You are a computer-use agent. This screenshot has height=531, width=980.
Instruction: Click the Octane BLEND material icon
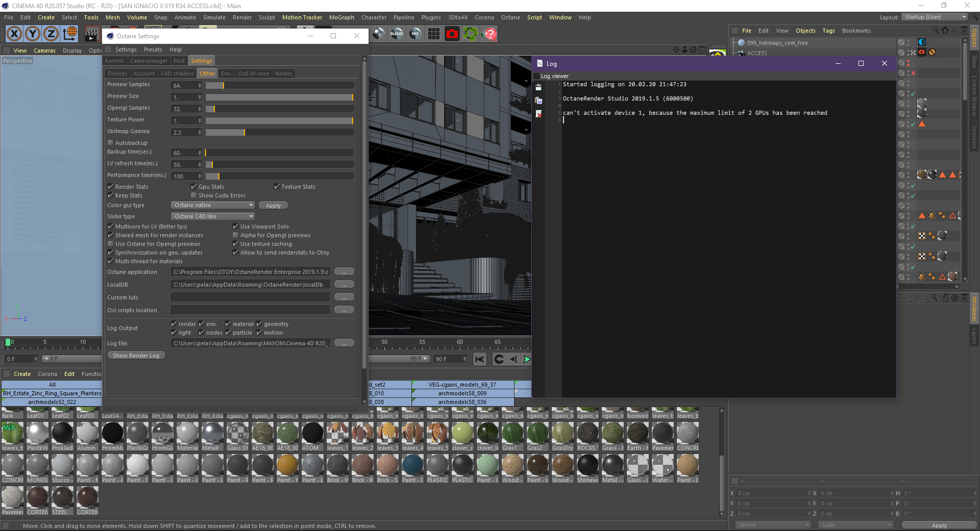pos(397,34)
